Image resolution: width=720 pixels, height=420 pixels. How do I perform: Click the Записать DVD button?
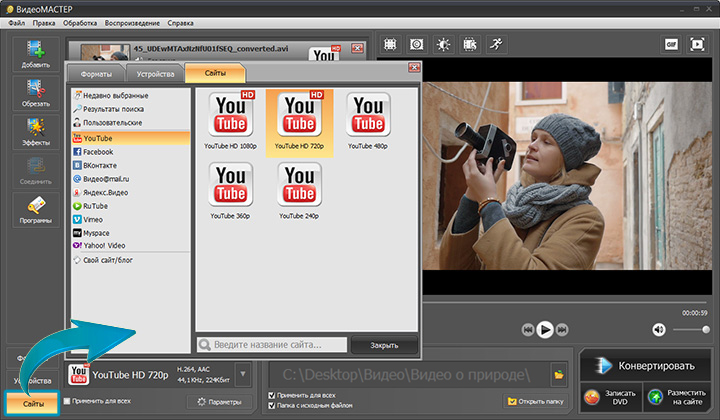pyautogui.click(x=612, y=397)
